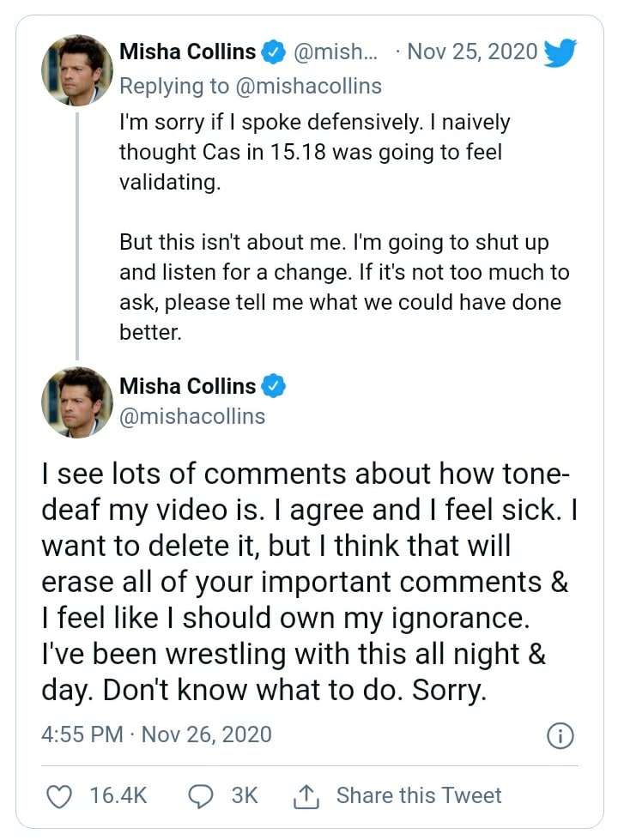Click the Share this Tweet label
Image resolution: width=618 pixels, height=840 pixels.
(418, 795)
